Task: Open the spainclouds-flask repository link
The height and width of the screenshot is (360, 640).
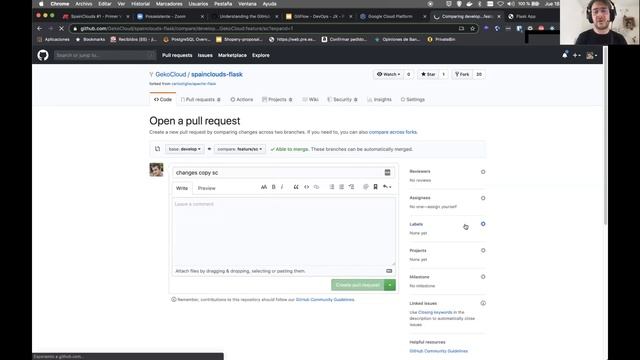Action: point(217,74)
